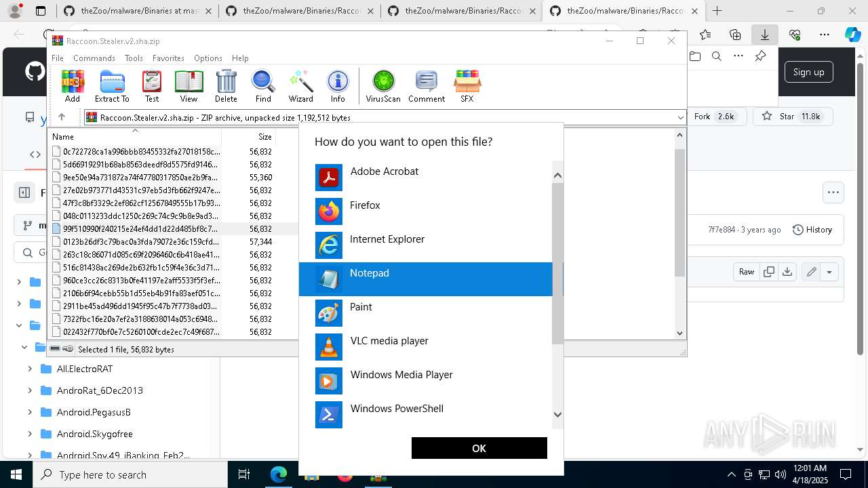Image resolution: width=868 pixels, height=488 pixels.
Task: Open new browser tab plus button
Action: point(717,11)
